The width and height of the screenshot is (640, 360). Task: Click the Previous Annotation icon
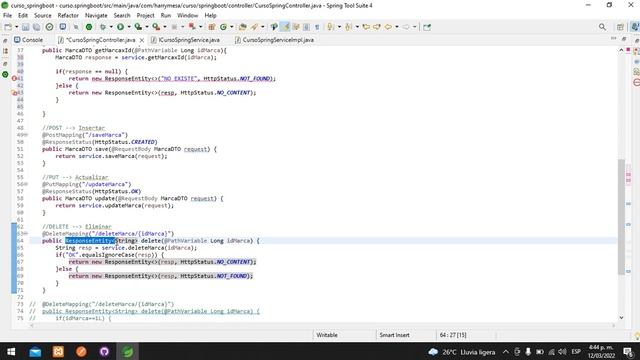tap(348, 27)
